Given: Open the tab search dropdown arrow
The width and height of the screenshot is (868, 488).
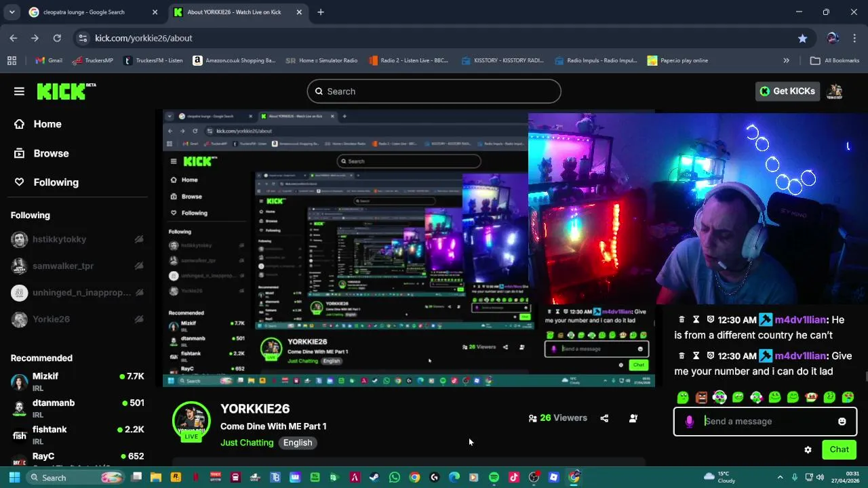Looking at the screenshot, I should pos(12,12).
